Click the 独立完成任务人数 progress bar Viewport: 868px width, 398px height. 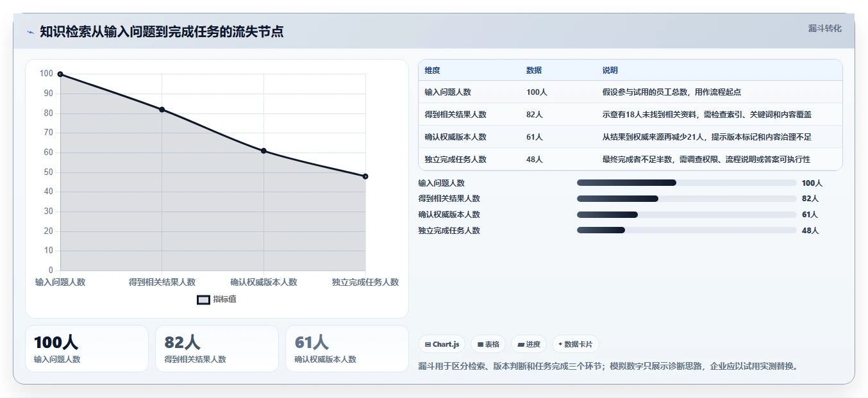pos(687,231)
